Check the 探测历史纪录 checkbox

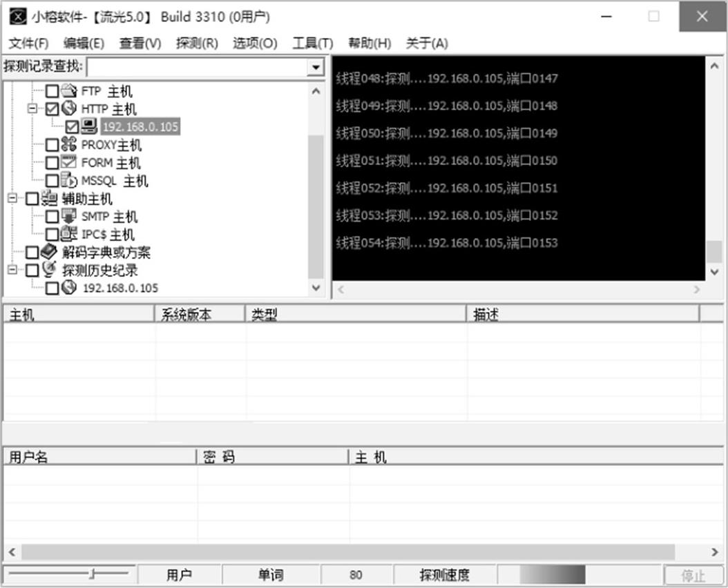(32, 270)
